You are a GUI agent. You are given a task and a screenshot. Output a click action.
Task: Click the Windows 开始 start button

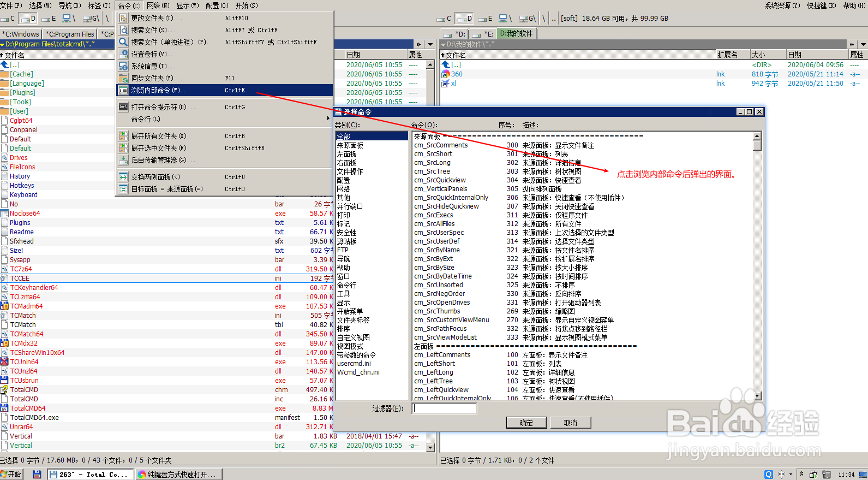tap(11, 474)
